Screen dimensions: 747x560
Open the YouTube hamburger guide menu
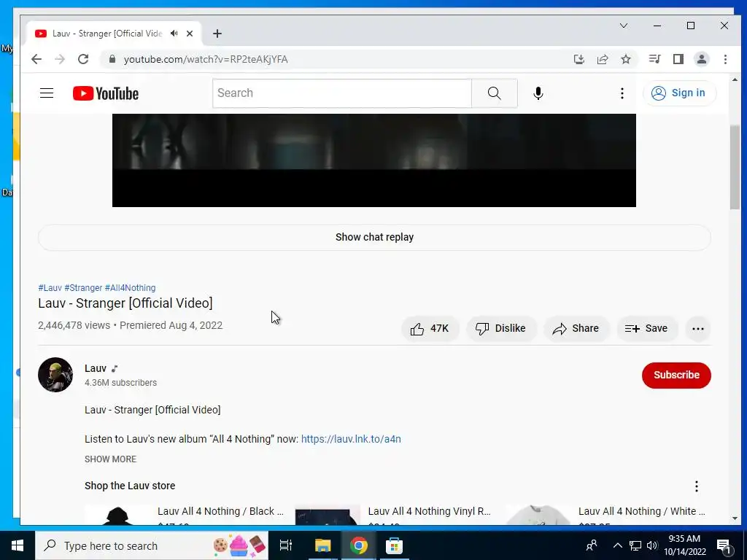point(47,93)
